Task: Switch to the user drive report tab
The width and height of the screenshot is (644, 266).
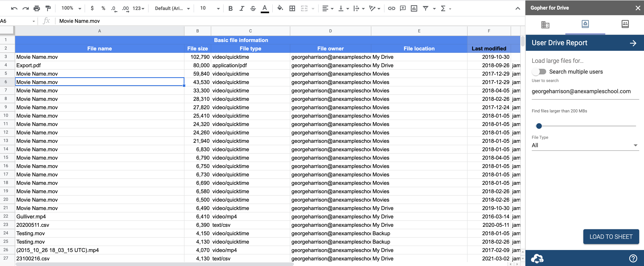Action: click(x=585, y=24)
